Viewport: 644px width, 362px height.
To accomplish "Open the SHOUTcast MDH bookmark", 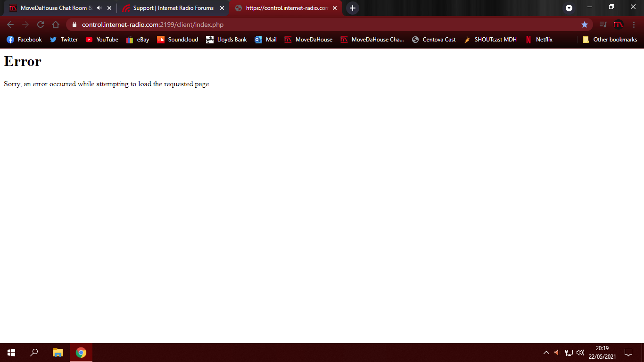I will (x=490, y=40).
